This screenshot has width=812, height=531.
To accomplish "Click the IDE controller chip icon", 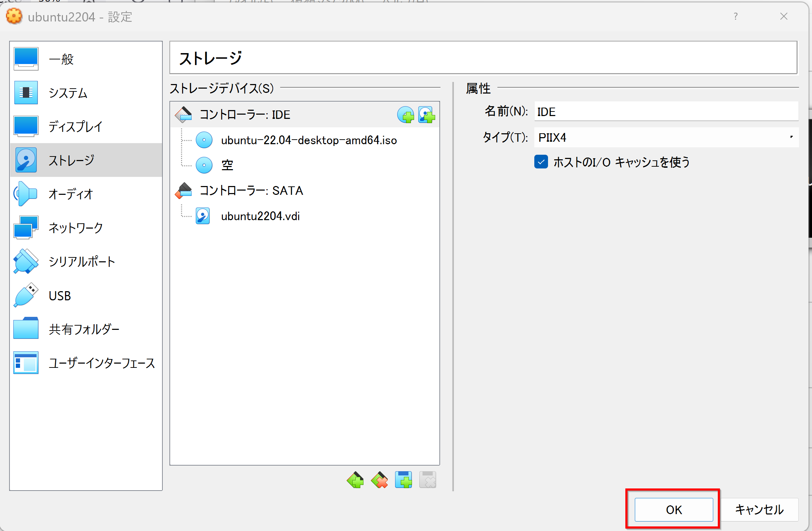I will [x=183, y=115].
